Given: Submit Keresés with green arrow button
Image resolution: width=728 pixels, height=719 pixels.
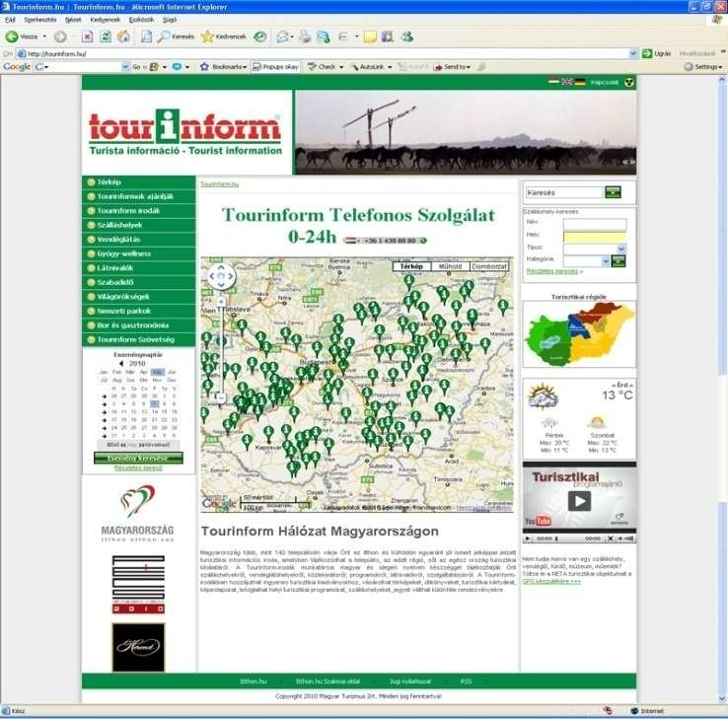Looking at the screenshot, I should (613, 192).
